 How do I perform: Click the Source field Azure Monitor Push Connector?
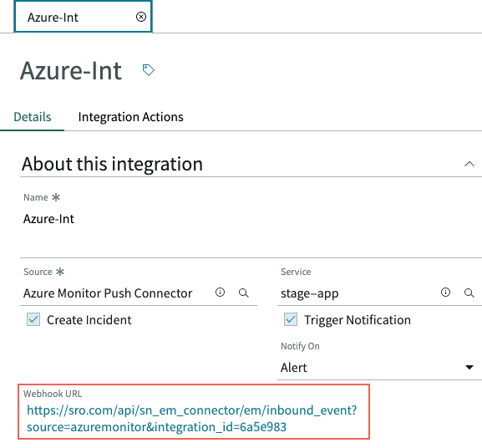tap(108, 293)
